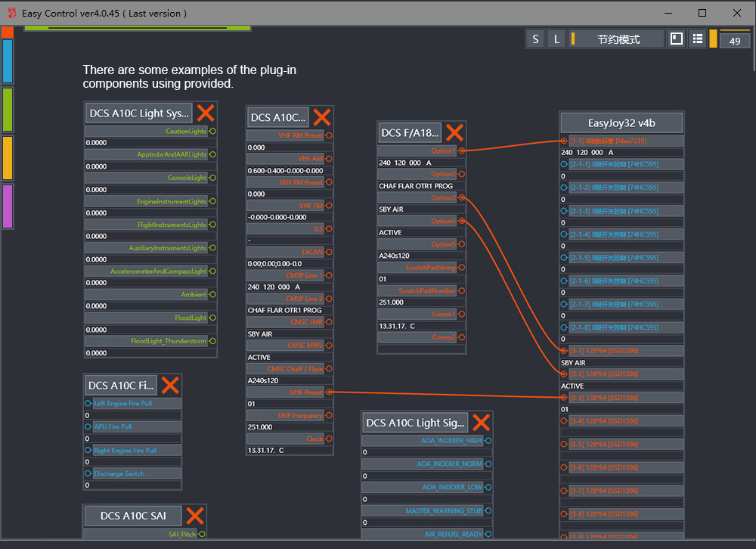Click the Left Engine Fire Pull input port
This screenshot has height=549, width=756.
click(88, 404)
